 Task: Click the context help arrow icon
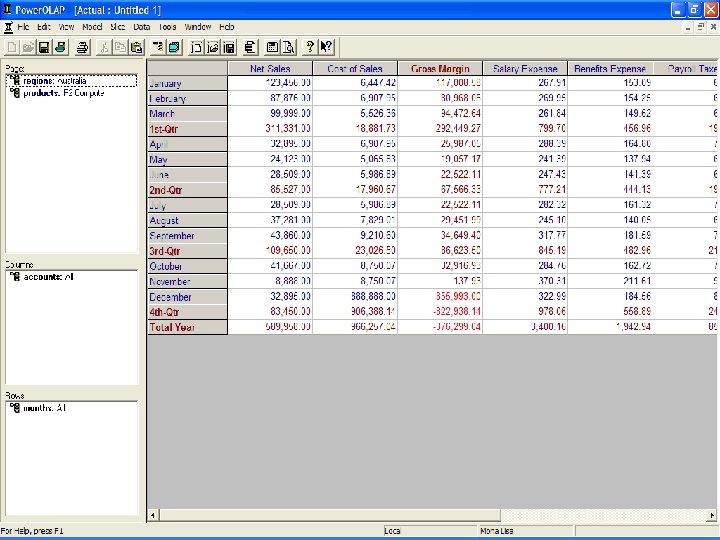[326, 47]
